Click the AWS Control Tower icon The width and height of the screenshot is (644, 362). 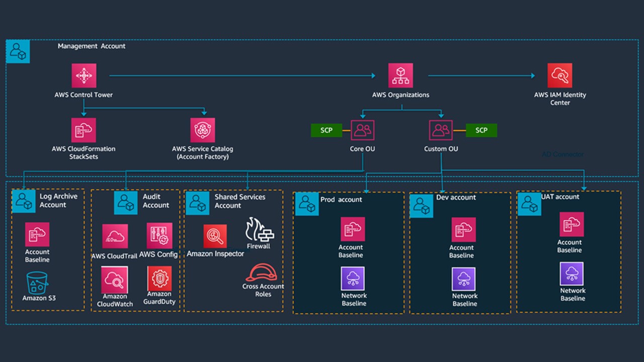pyautogui.click(x=84, y=76)
